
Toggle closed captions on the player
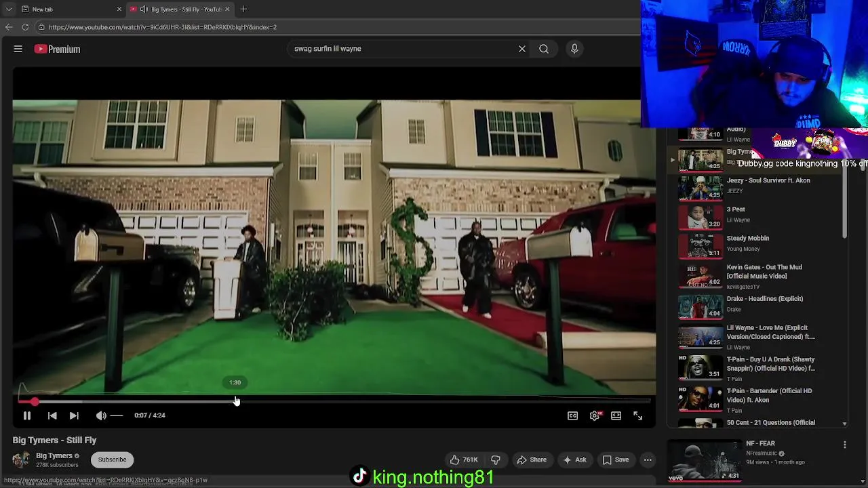pyautogui.click(x=573, y=415)
